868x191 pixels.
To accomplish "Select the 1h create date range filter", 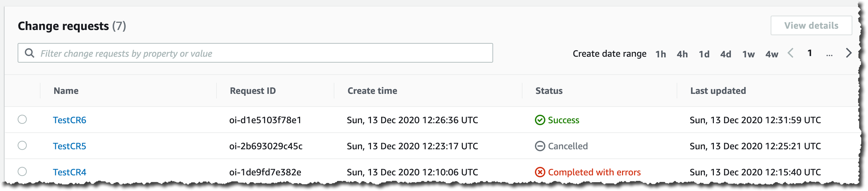I will (661, 54).
